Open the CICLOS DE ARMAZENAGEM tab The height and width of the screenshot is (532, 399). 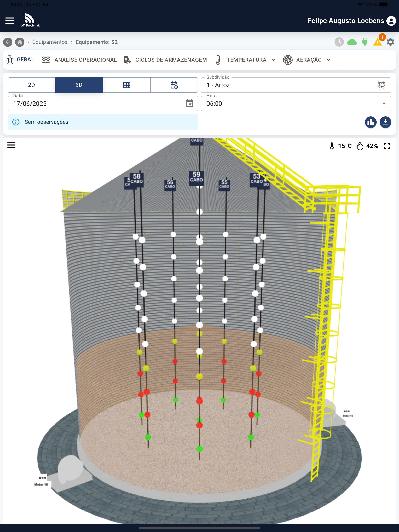point(165,60)
